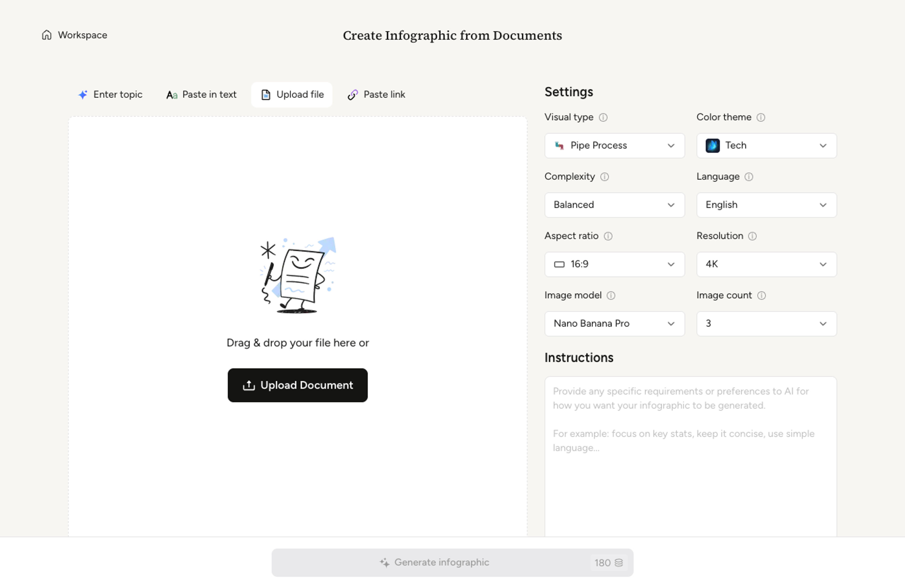The height and width of the screenshot is (588, 905).
Task: Click the 16:9 rectangle aspect icon
Action: (559, 264)
